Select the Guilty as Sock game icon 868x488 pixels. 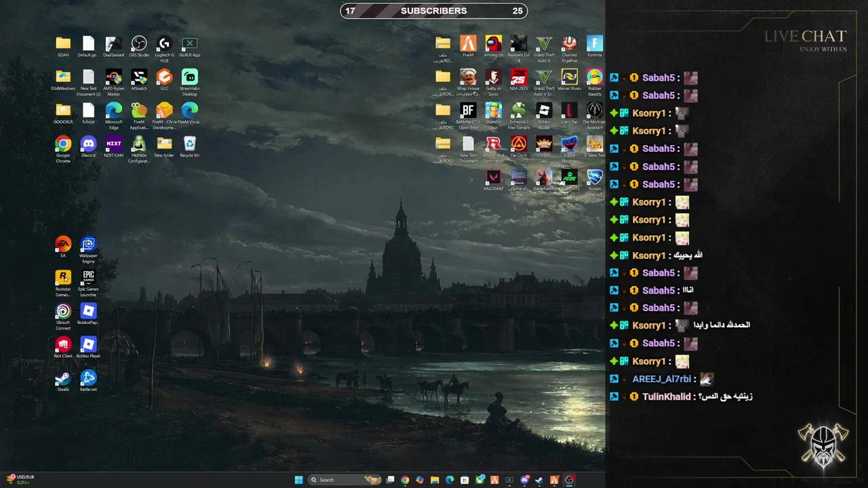[x=494, y=83]
